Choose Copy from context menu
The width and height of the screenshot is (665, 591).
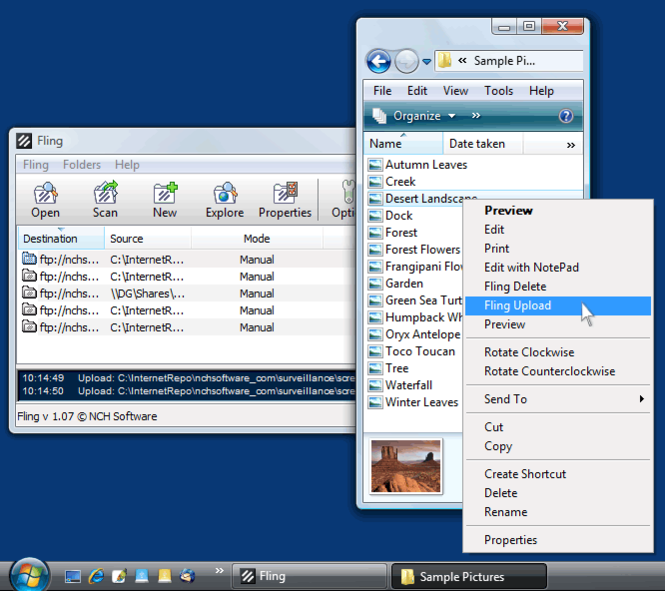558,446
